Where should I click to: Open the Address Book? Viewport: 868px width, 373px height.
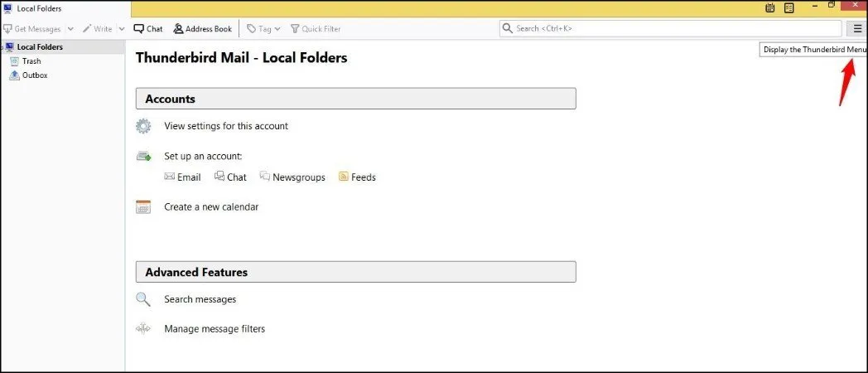203,29
